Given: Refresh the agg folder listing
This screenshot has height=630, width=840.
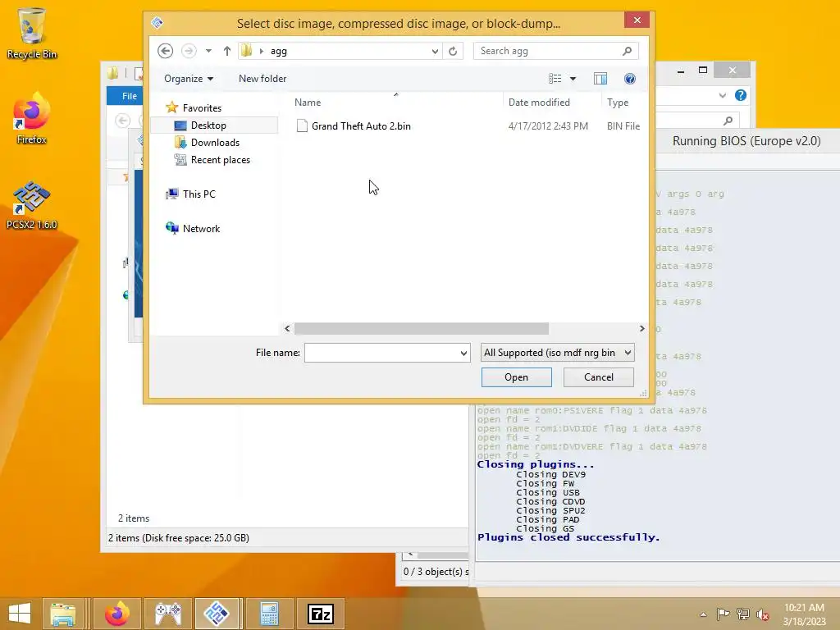Looking at the screenshot, I should (453, 51).
